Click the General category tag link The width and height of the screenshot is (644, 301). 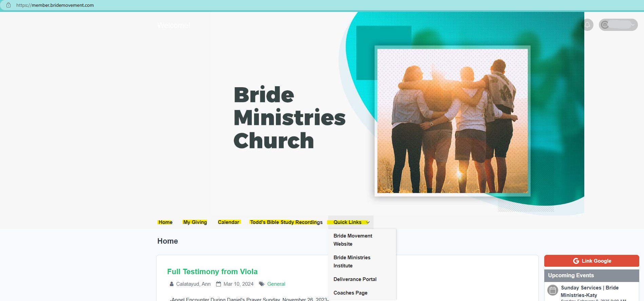pyautogui.click(x=276, y=284)
